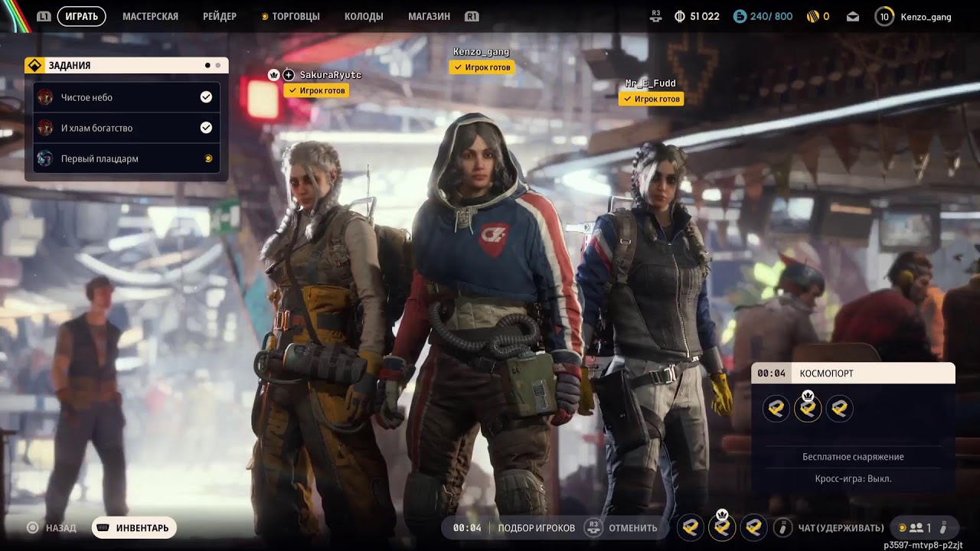The width and height of the screenshot is (980, 551).
Task: Click the coin currency icon near 51 022
Action: coord(679,16)
